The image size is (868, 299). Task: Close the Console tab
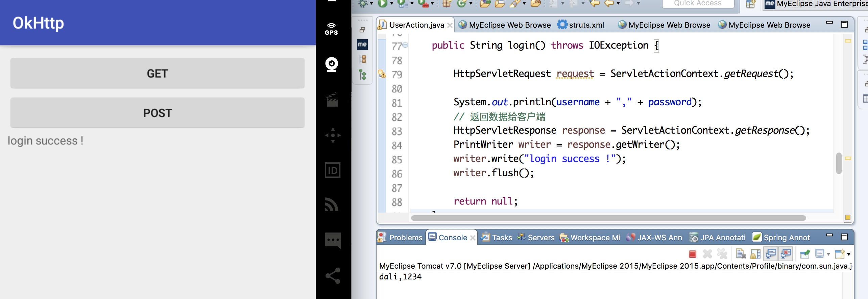point(473,238)
